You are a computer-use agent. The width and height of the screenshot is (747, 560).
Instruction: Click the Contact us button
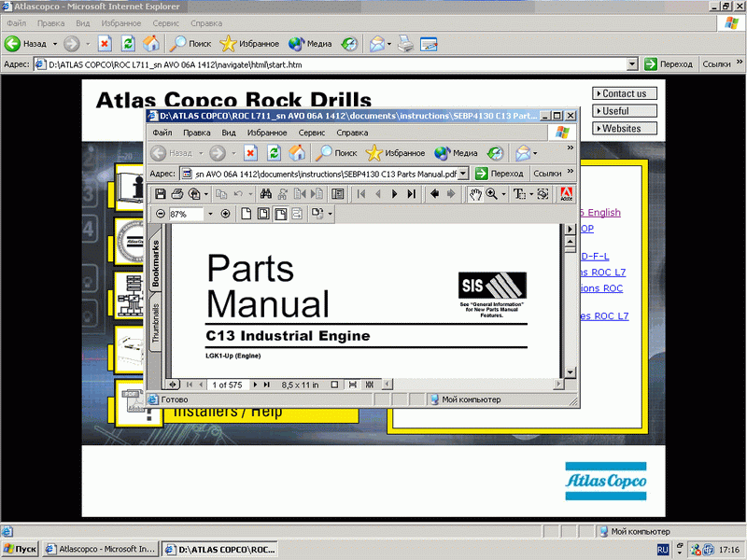coord(624,93)
